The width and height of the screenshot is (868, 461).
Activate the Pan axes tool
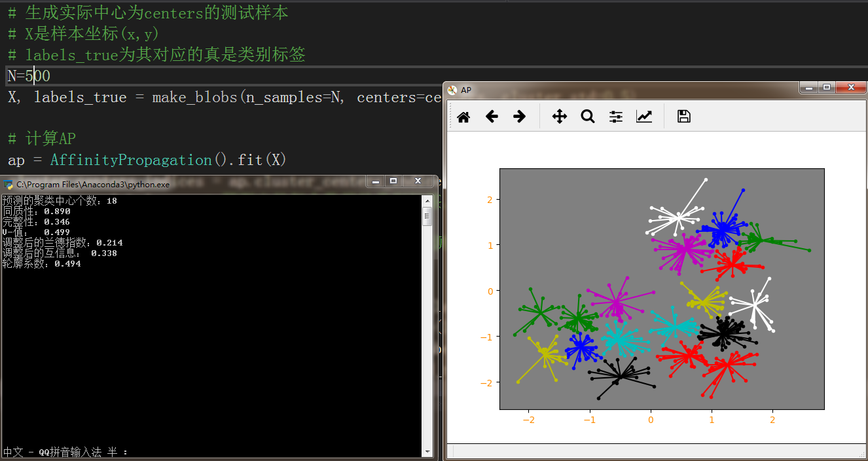[560, 117]
